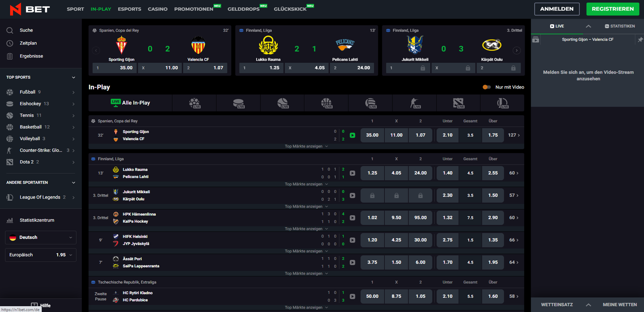Screen dimensions: 644x312
Task: Switch to the STATISTIKEN tab
Action: pyautogui.click(x=620, y=26)
